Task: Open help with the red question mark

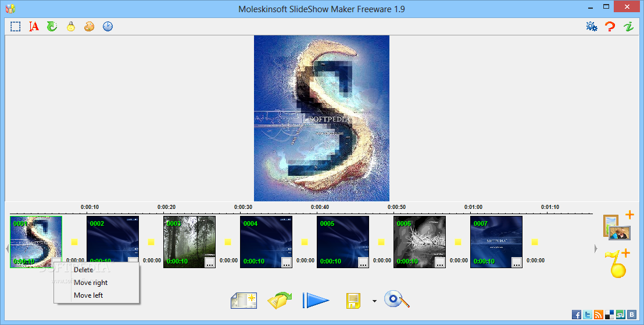Action: 610,27
